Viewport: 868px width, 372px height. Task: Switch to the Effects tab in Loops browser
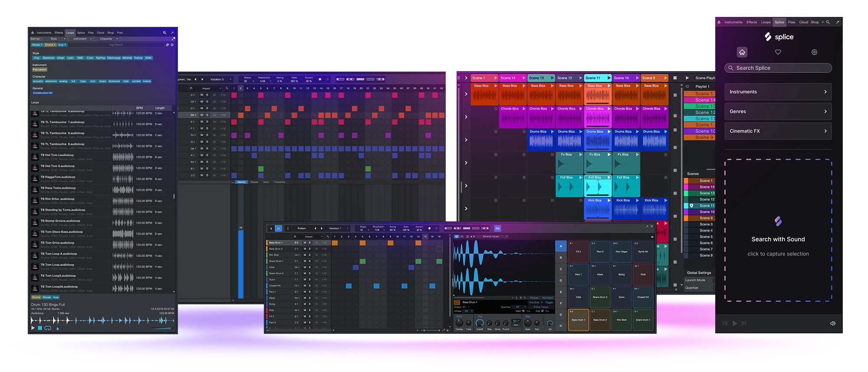click(59, 33)
